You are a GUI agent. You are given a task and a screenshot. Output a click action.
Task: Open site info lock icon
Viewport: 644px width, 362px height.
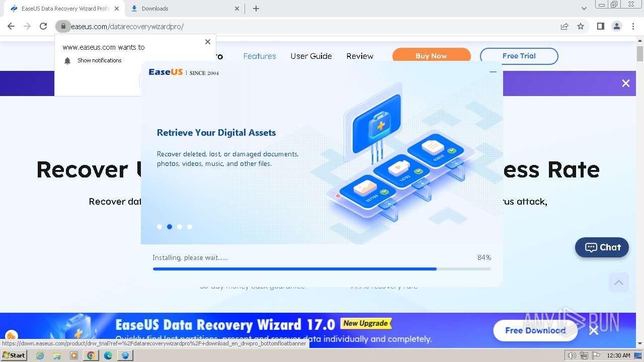tap(63, 26)
